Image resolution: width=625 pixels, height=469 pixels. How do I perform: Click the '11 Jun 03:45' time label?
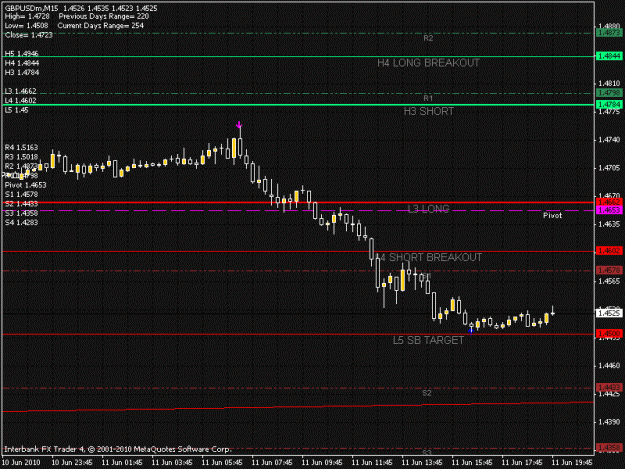tap(172, 463)
